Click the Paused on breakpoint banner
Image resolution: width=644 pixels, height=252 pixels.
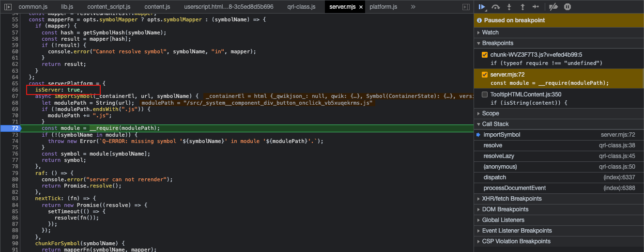[559, 20]
